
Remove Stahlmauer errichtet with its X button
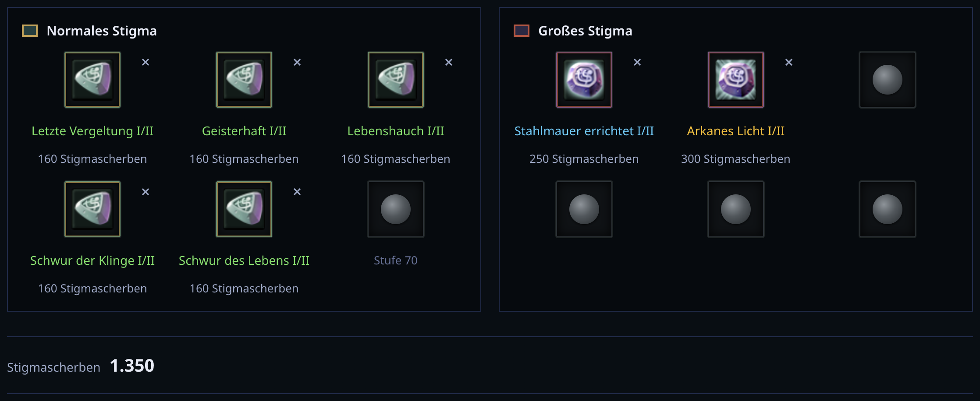coord(637,62)
